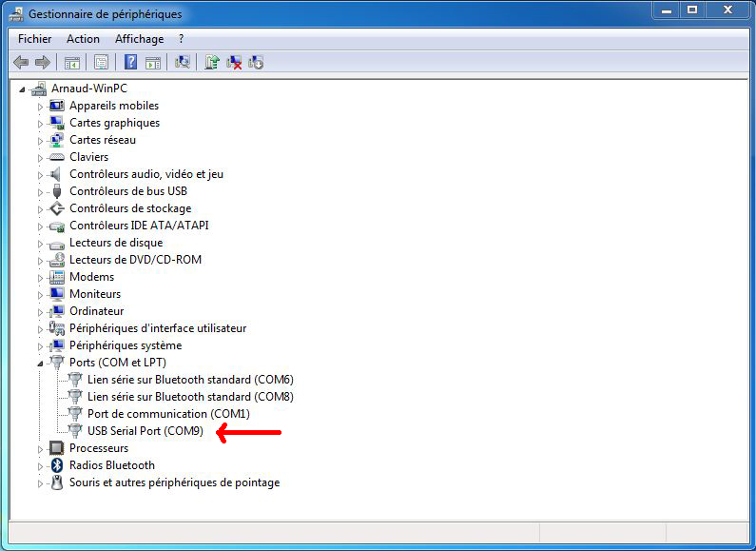Open the Fichier menu
The width and height of the screenshot is (756, 551).
(x=34, y=39)
